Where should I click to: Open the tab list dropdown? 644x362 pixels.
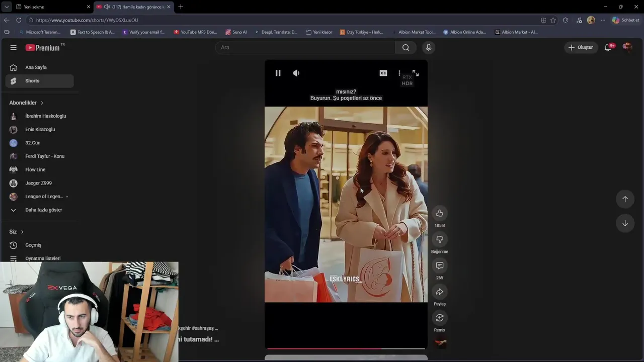pos(6,7)
